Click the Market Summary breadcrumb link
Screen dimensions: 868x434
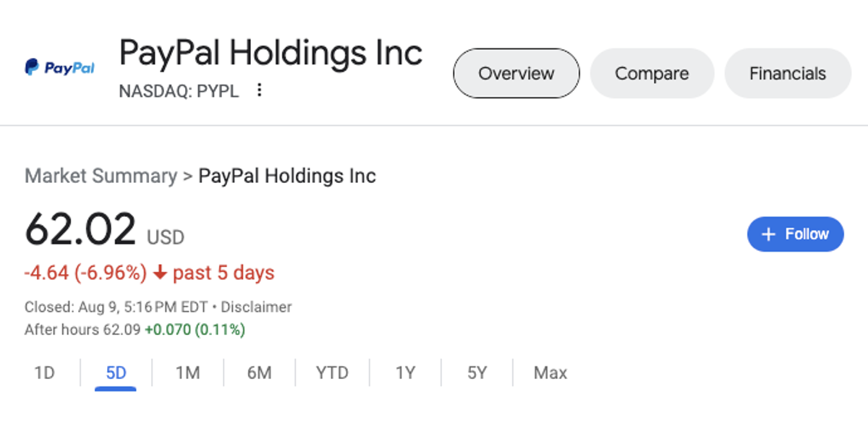tap(101, 176)
